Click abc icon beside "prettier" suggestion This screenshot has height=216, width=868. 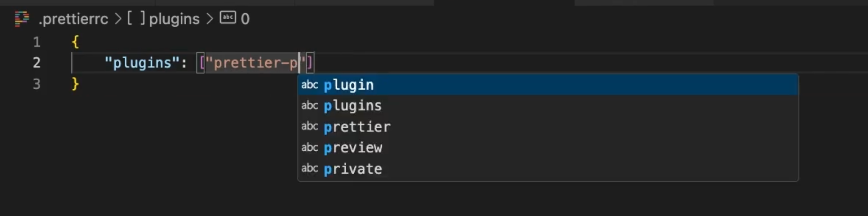pyautogui.click(x=310, y=126)
